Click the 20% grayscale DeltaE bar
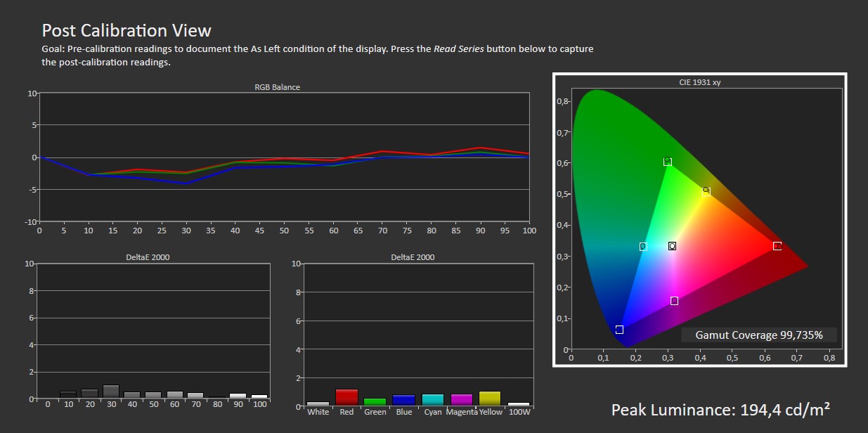868x433 pixels. click(x=89, y=394)
